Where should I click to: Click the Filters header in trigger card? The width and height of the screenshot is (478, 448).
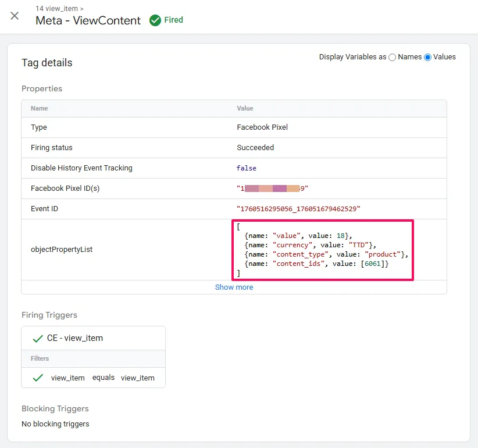[x=40, y=358]
